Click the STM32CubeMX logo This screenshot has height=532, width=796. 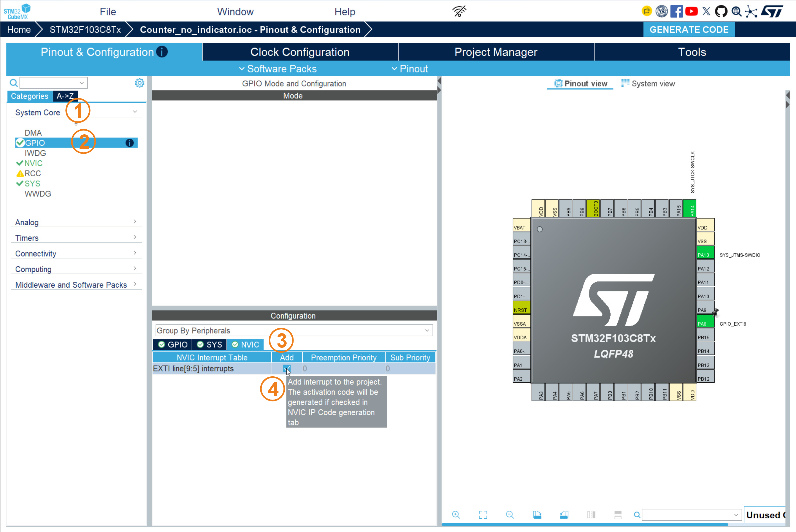point(17,11)
